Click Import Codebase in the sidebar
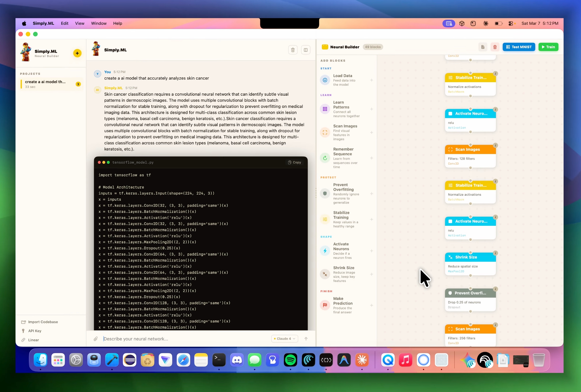581x392 pixels. tap(40, 322)
